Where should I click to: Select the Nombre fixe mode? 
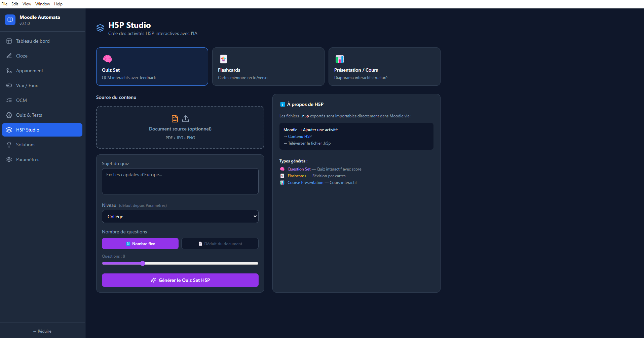[140, 243]
